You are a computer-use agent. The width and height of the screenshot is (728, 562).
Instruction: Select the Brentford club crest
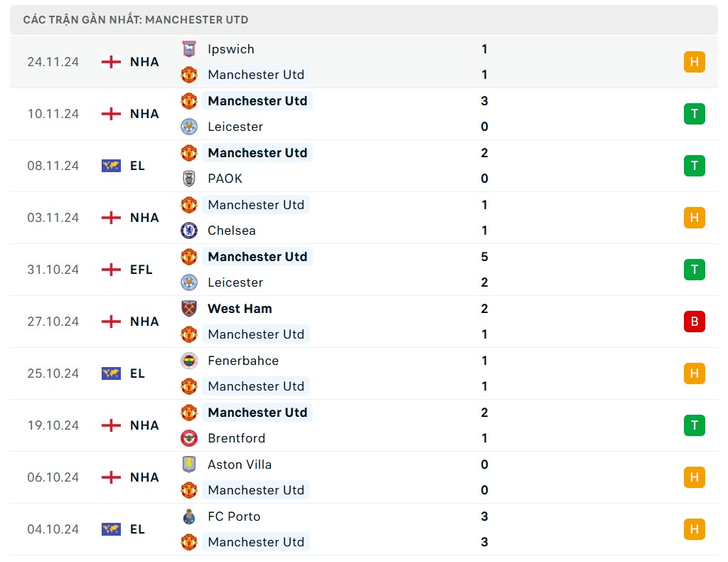tap(188, 438)
